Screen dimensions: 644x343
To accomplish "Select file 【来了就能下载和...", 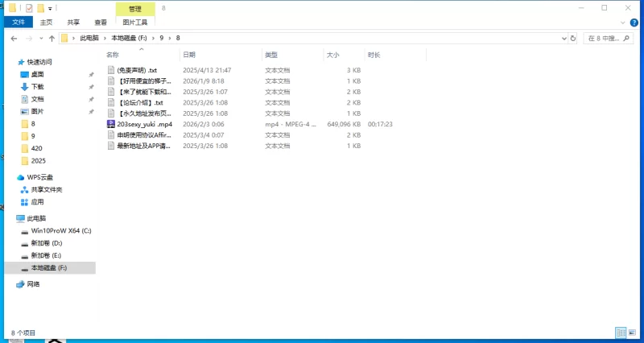I will point(144,92).
